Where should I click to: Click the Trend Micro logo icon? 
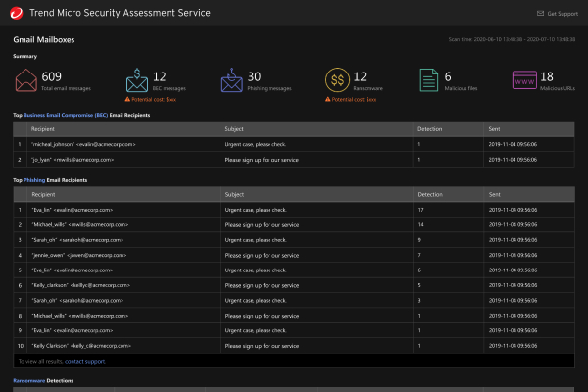(16, 13)
